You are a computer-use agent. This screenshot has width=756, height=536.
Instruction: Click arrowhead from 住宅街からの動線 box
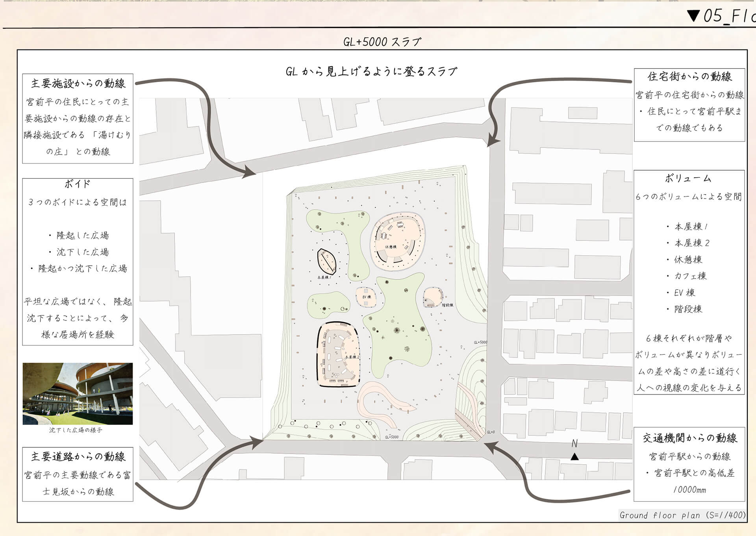(493, 140)
